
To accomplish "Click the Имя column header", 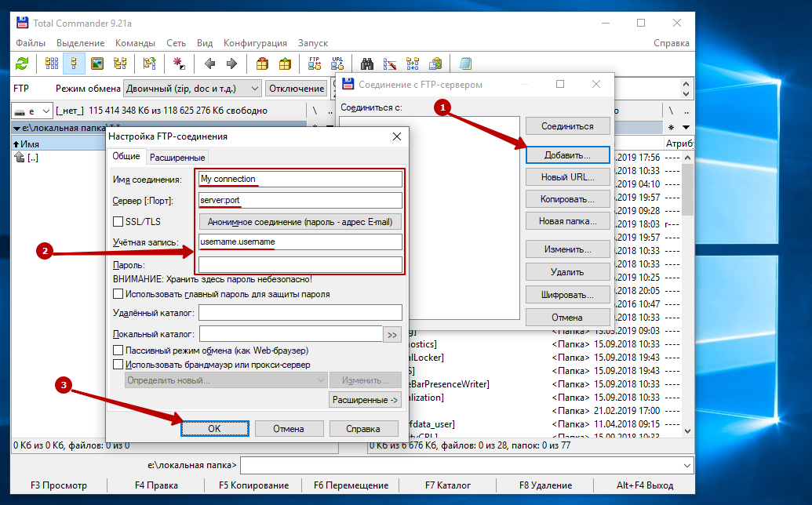I will tap(59, 144).
